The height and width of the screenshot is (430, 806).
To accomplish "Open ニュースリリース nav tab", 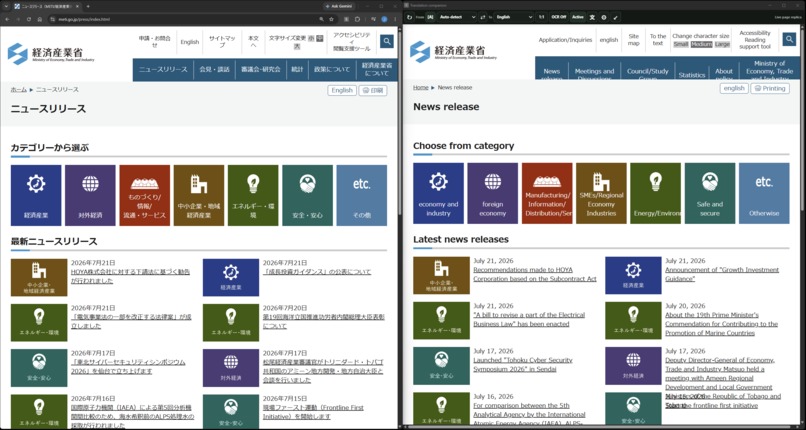I will pos(163,69).
